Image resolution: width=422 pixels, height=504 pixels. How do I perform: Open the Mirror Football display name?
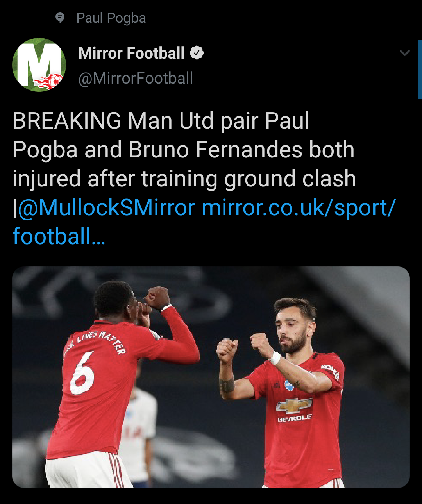(x=131, y=53)
